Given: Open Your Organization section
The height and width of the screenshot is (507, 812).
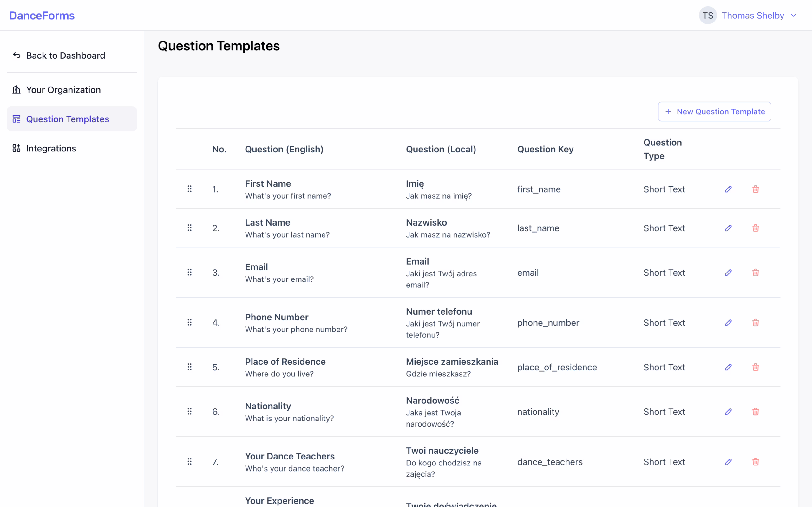Looking at the screenshot, I should point(63,90).
